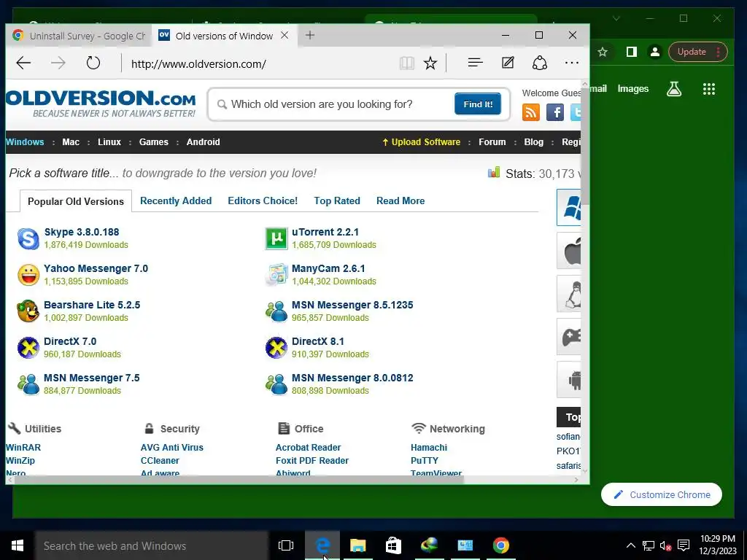Switch to Popular Old Versions tab
The width and height of the screenshot is (747, 560).
[x=76, y=201]
